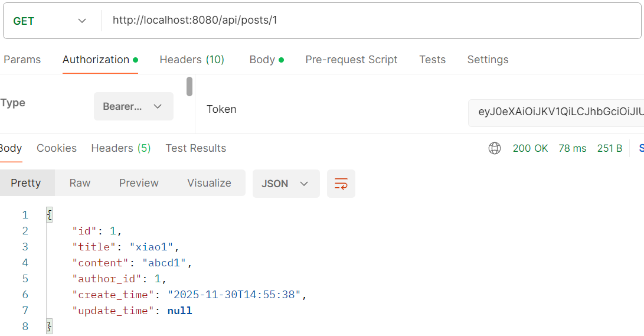Click the authorization panel scrollbar
Image resolution: width=644 pixels, height=336 pixels.
[x=189, y=87]
